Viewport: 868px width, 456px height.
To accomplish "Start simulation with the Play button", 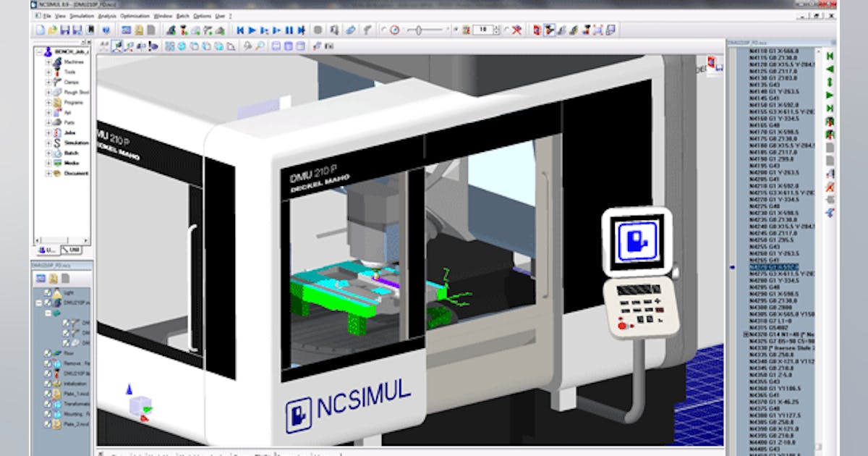I will (x=252, y=29).
